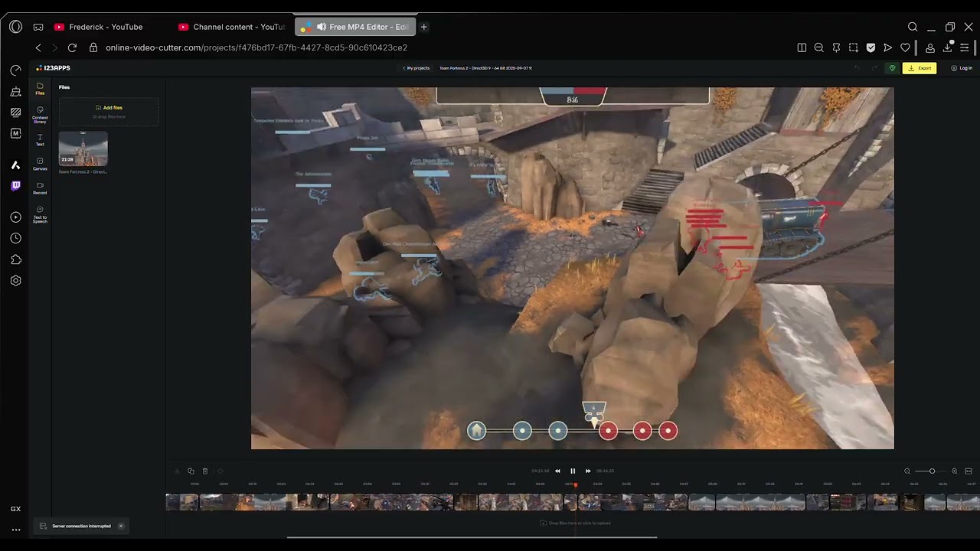Open browser tab search

(x=913, y=27)
